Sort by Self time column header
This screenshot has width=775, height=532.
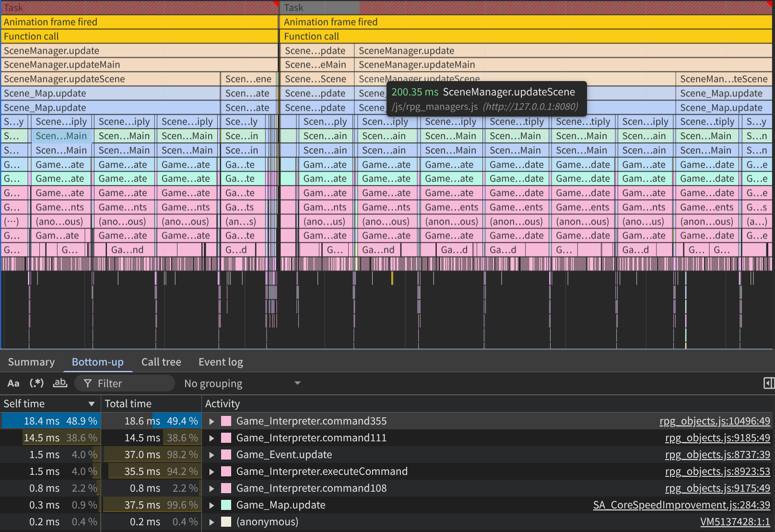pos(50,403)
